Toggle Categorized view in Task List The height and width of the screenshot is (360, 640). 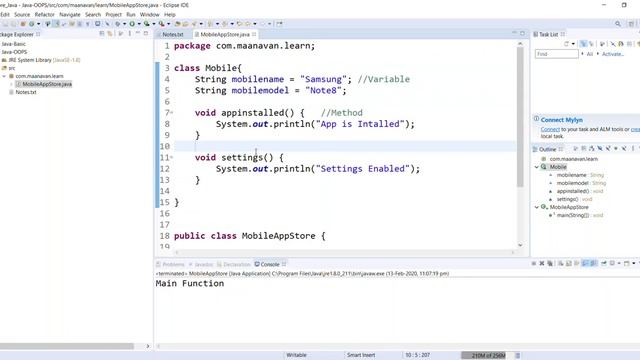tap(584, 44)
